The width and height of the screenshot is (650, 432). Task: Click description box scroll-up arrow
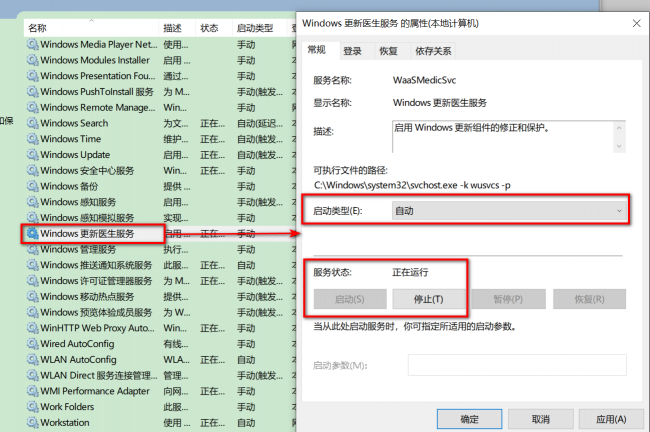click(x=619, y=128)
